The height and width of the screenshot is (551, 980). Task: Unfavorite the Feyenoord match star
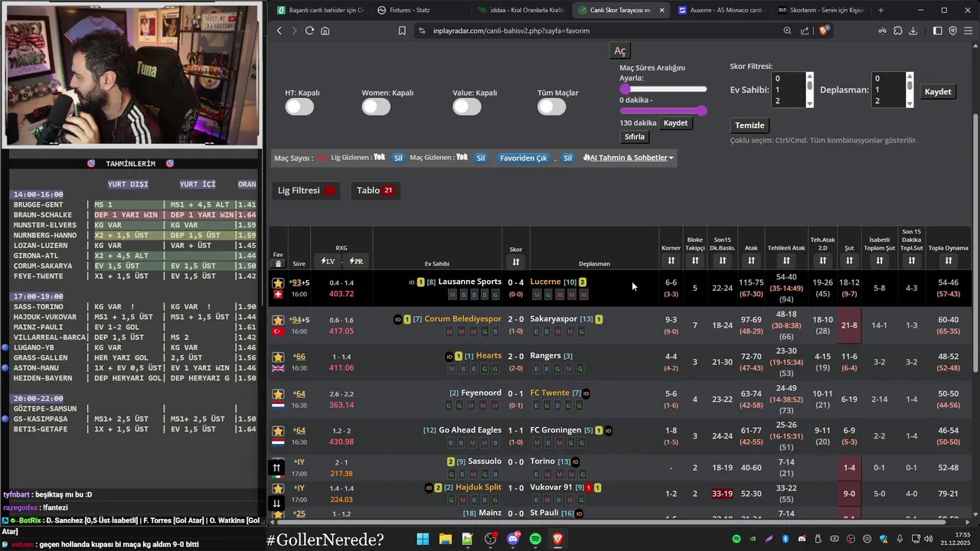(x=278, y=393)
